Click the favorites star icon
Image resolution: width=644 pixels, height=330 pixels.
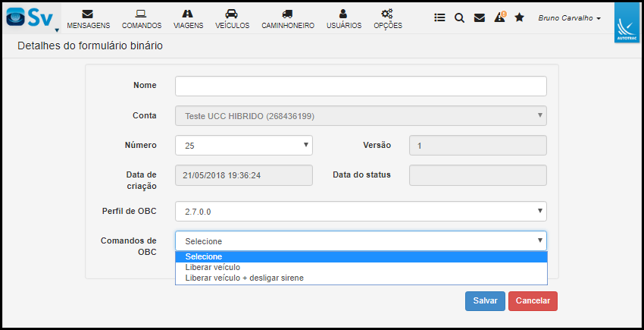(x=519, y=17)
